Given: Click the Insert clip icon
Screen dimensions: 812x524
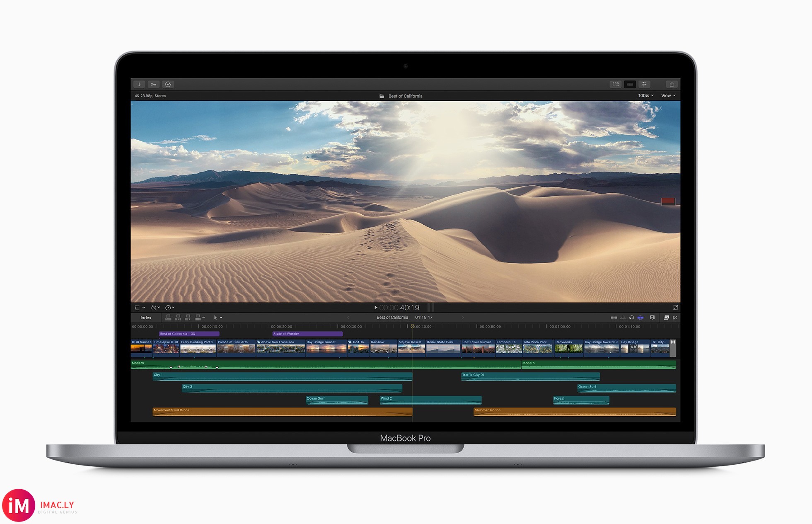Looking at the screenshot, I should pyautogui.click(x=178, y=318).
